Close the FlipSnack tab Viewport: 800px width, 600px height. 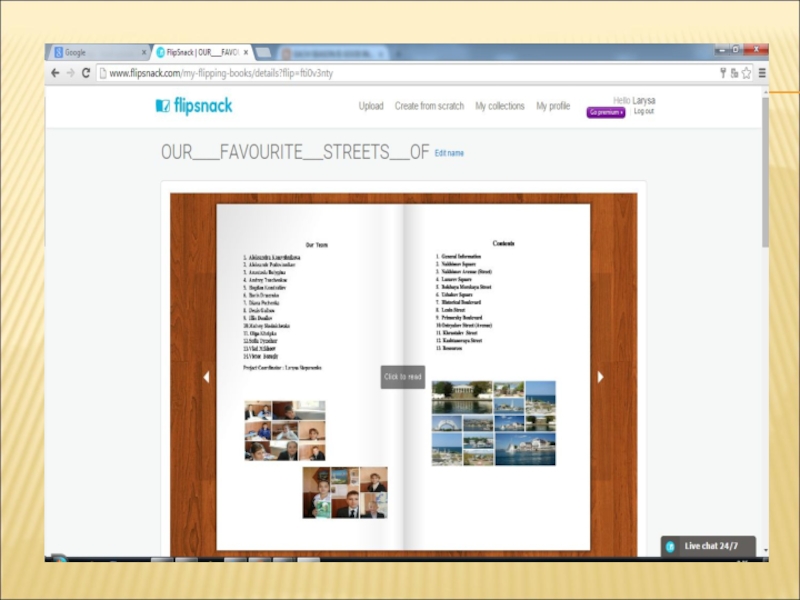[246, 53]
